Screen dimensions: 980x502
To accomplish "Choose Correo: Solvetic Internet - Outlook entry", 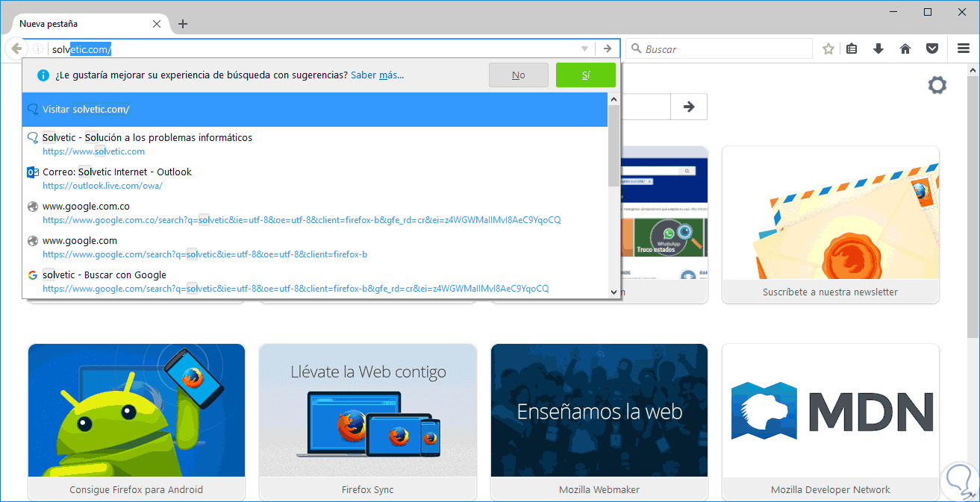I will pos(315,178).
